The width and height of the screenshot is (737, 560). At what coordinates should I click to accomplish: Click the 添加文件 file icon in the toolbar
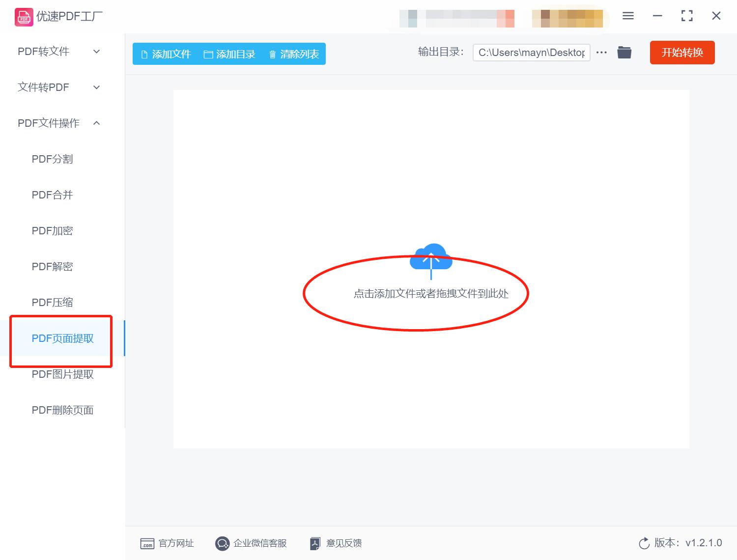(143, 54)
